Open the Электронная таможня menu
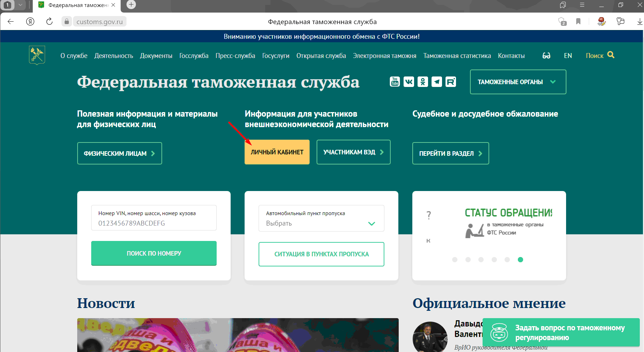The height and width of the screenshot is (352, 644). (x=385, y=56)
